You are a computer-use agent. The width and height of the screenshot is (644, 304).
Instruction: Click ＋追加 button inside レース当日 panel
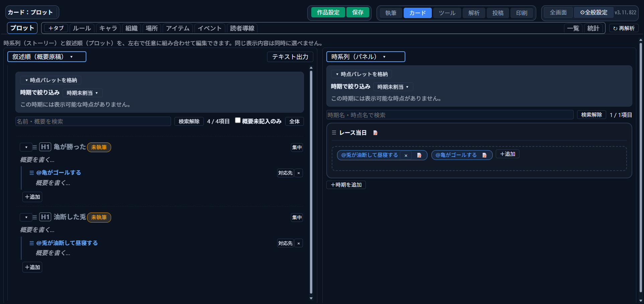point(507,154)
